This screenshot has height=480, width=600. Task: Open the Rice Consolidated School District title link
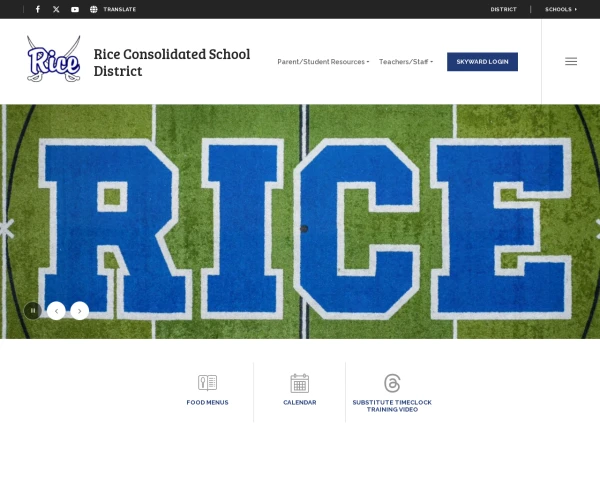tap(172, 62)
